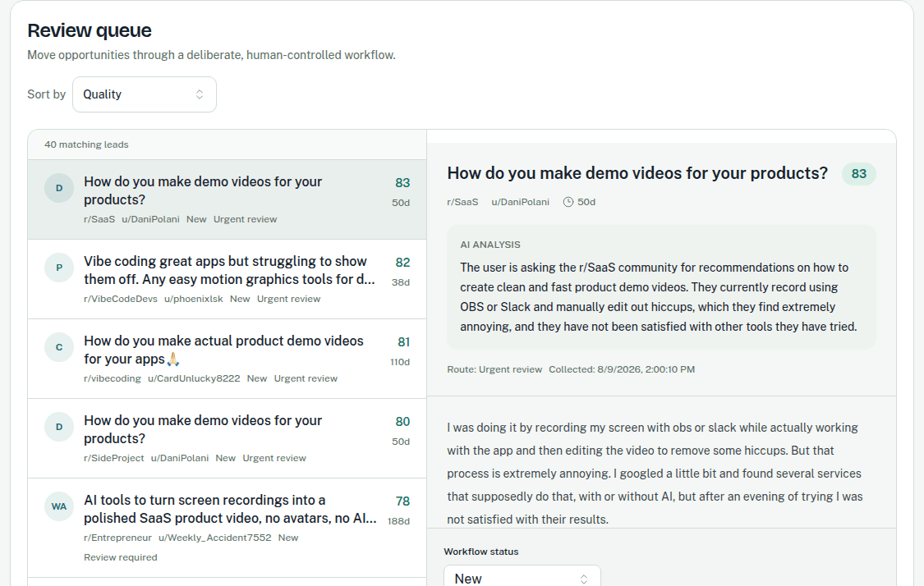The width and height of the screenshot is (924, 586).
Task: Click the "Review queue" page heading
Action: coord(90,30)
